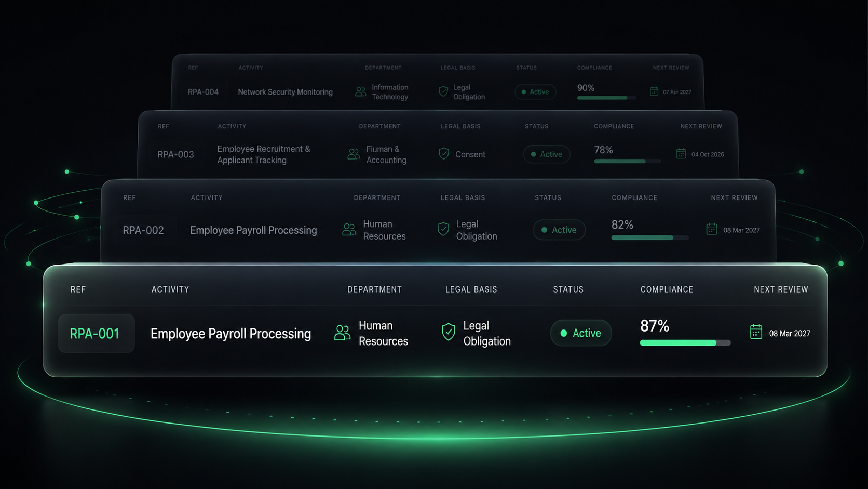The height and width of the screenshot is (489, 868).
Task: Click the Active status pill in the RPA-003 row
Action: [x=547, y=154]
